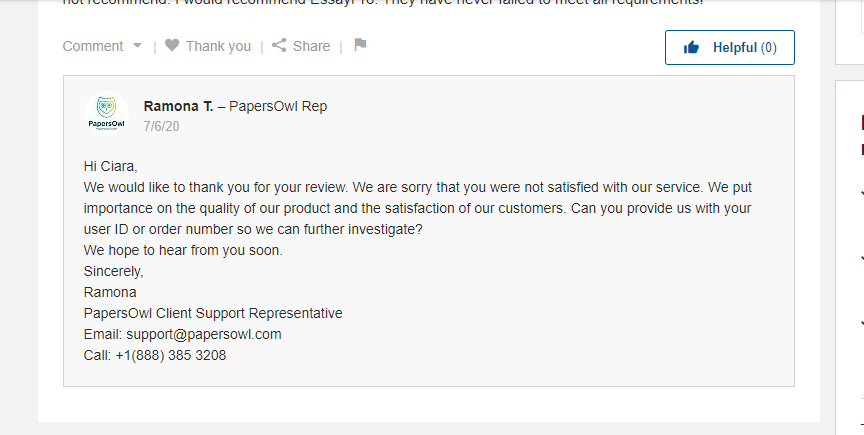Viewport: 864px width, 435px height.
Task: Click the support@papersowl.com email address
Action: point(204,334)
